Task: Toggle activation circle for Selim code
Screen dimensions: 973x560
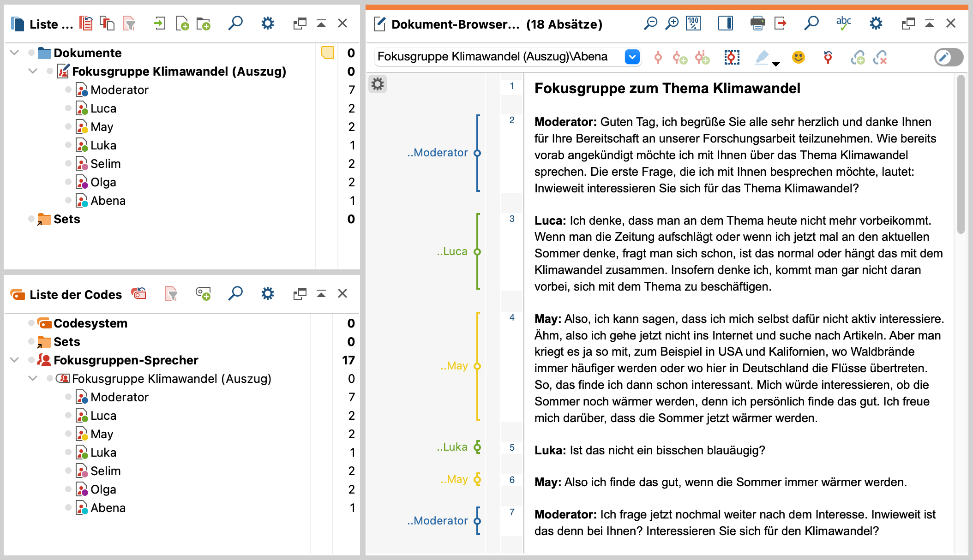Action: click(x=68, y=471)
